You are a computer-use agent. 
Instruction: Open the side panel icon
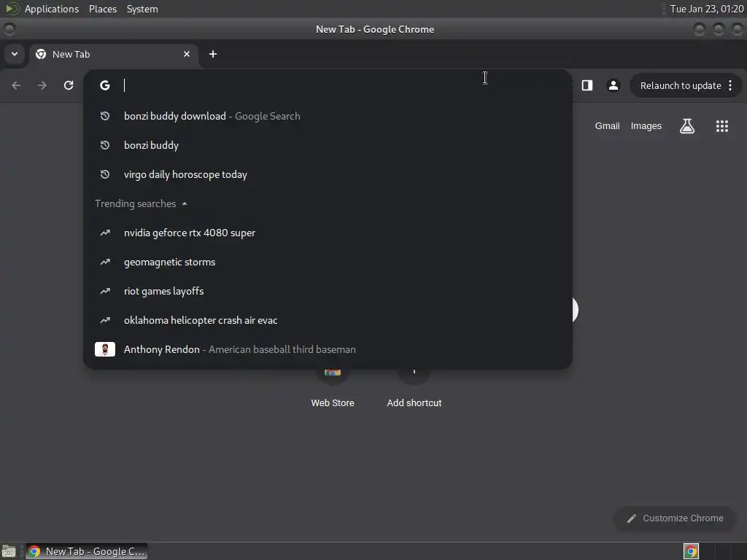coord(587,85)
